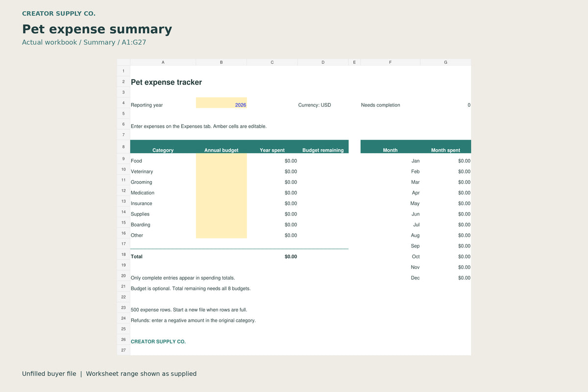Click the Insurance annual budget amber cell
Image resolution: width=588 pixels, height=392 pixels.
coord(221,201)
